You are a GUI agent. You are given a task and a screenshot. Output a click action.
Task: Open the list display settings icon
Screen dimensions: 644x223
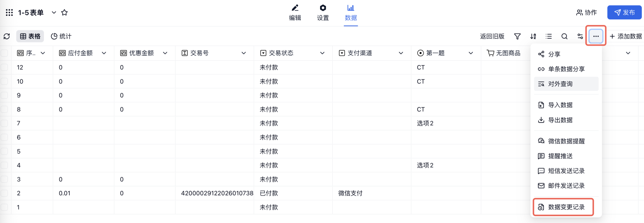pyautogui.click(x=549, y=36)
